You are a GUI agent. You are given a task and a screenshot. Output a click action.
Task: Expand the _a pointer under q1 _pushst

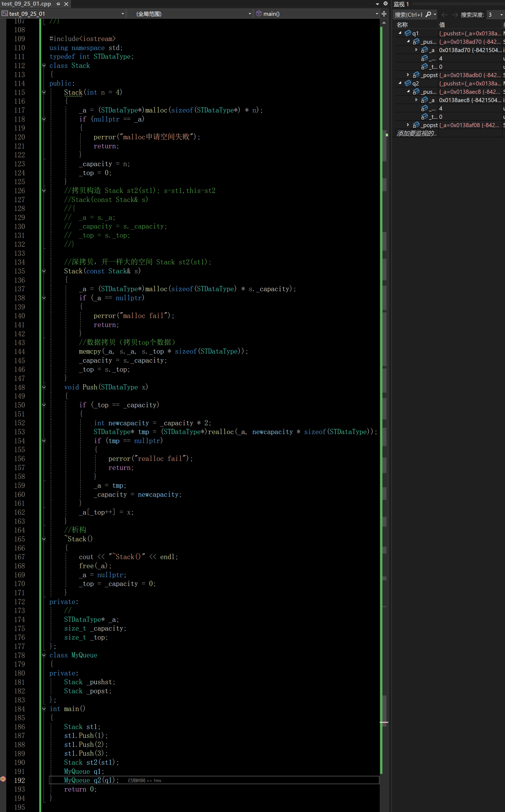coord(416,50)
